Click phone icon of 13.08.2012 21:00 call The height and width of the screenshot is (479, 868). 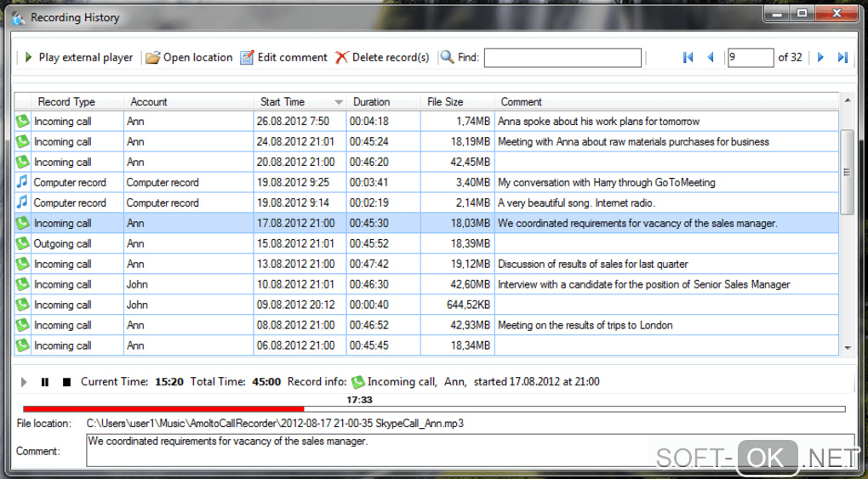22,264
